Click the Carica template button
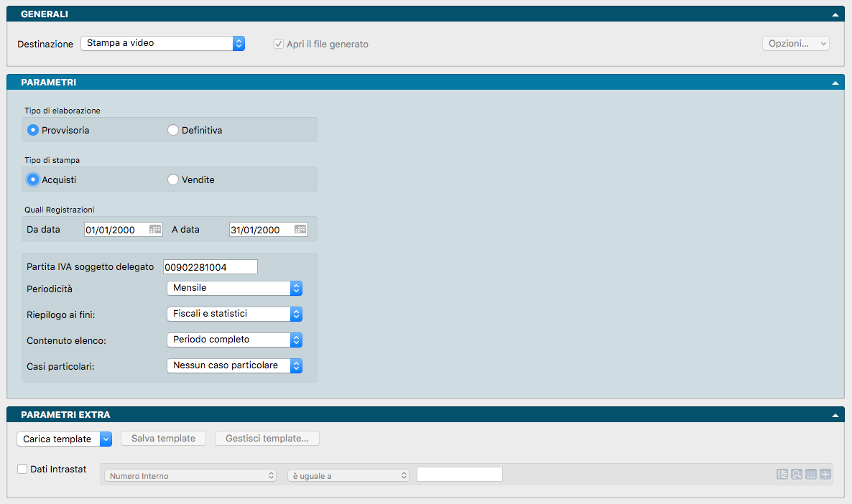 pos(64,439)
